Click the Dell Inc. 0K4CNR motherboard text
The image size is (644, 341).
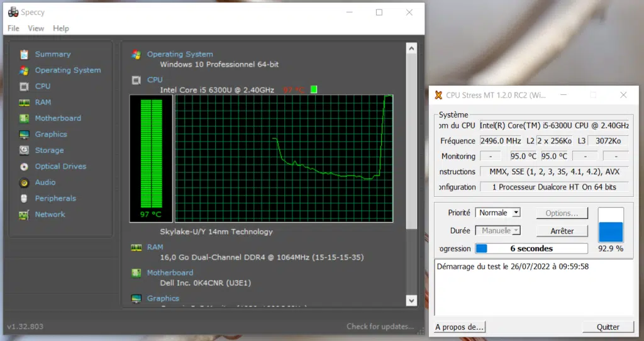click(x=206, y=283)
